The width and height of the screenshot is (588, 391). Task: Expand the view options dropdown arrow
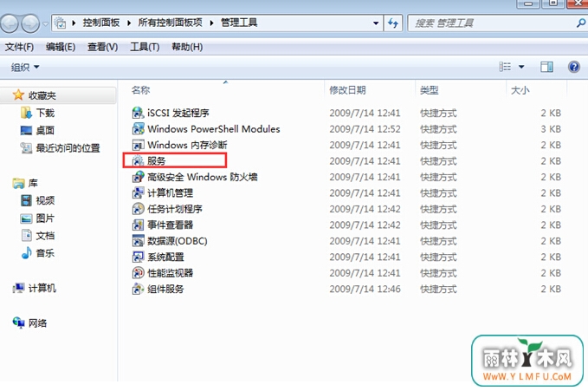[x=521, y=67]
